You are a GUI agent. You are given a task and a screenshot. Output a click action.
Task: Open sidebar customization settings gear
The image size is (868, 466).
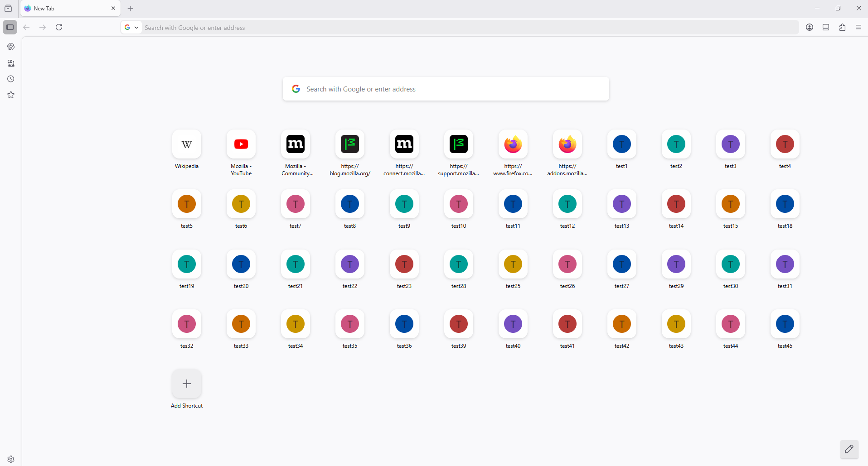tap(11, 459)
